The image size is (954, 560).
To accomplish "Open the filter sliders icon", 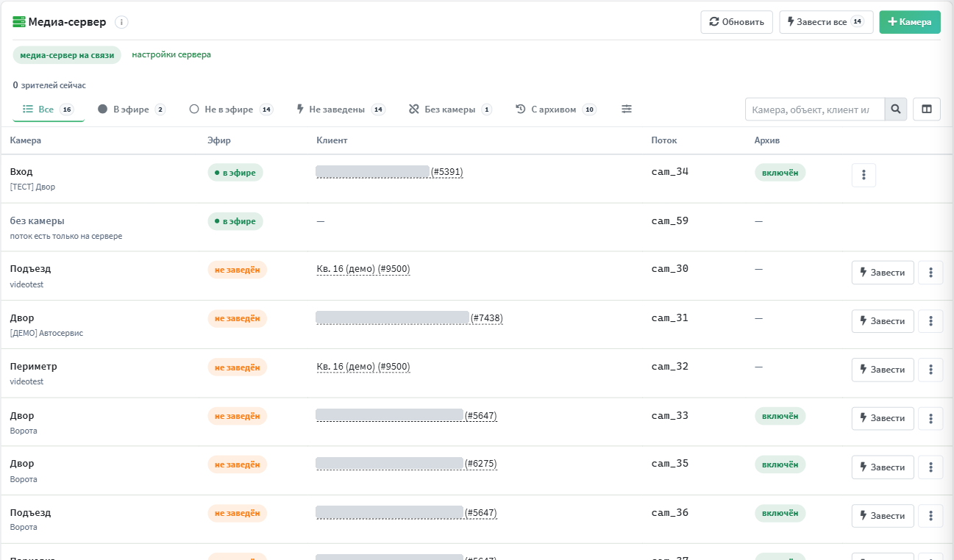I will point(627,109).
